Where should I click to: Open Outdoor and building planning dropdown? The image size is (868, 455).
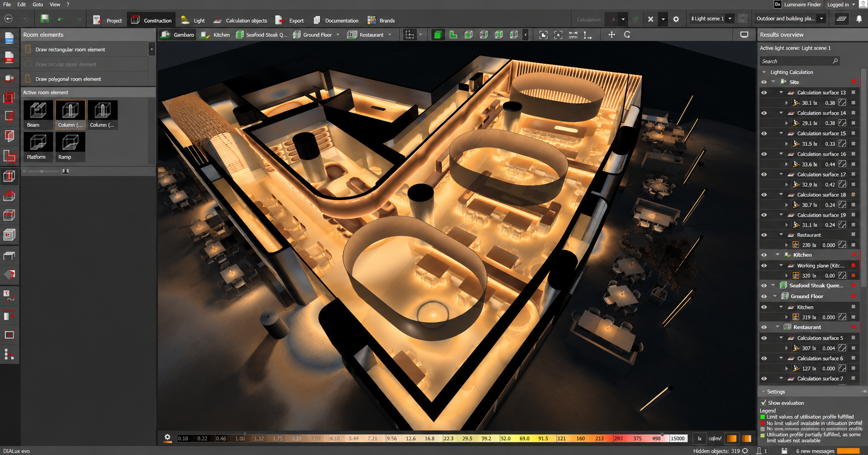(x=821, y=19)
